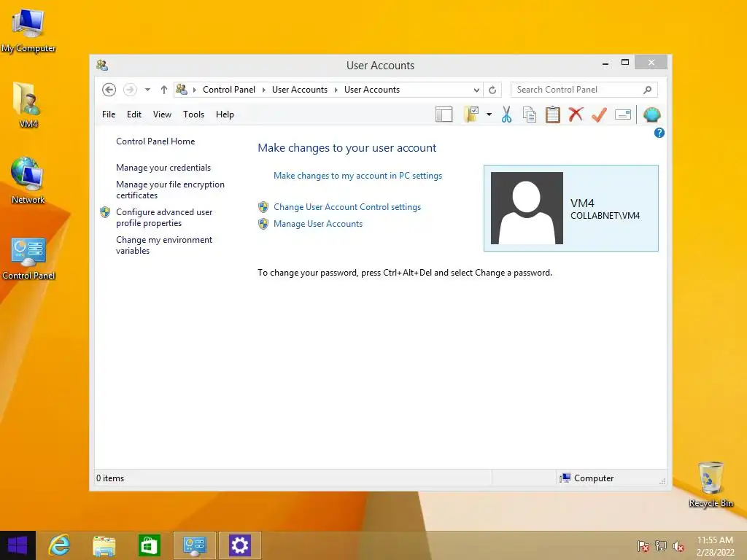The image size is (747, 560).
Task: Go back with the Back arrow button
Action: point(109,90)
